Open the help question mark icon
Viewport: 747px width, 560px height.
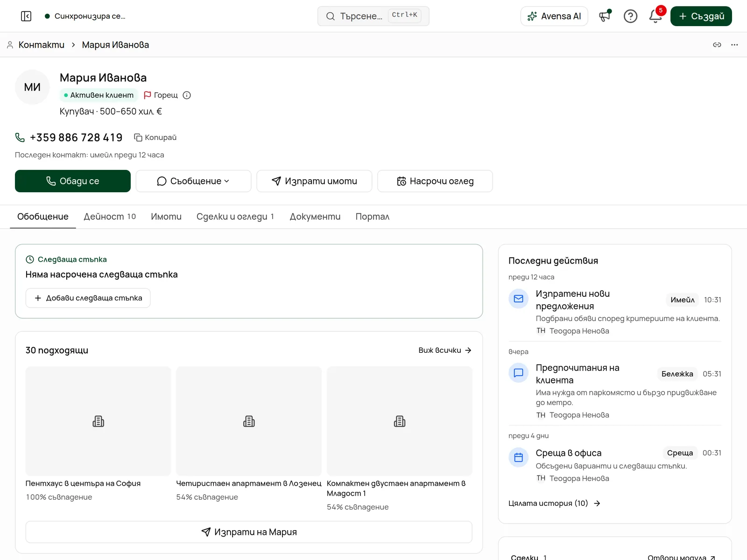630,16
